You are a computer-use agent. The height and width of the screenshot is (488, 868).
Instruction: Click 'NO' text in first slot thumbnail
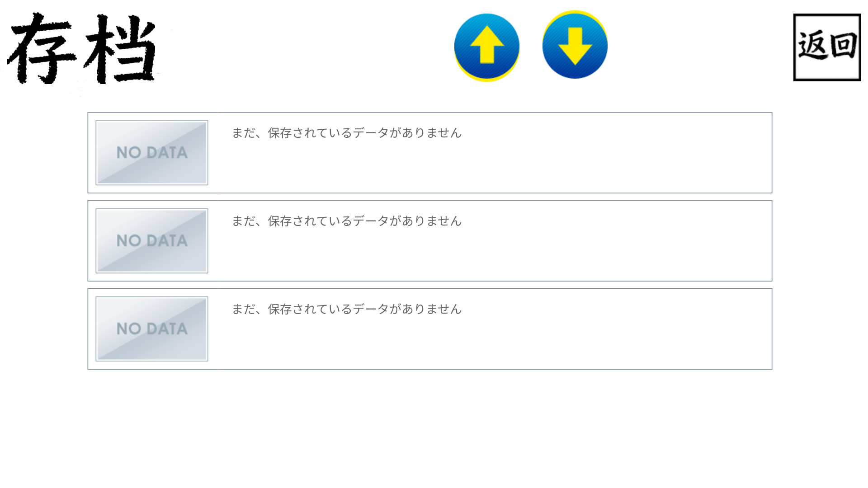click(129, 153)
